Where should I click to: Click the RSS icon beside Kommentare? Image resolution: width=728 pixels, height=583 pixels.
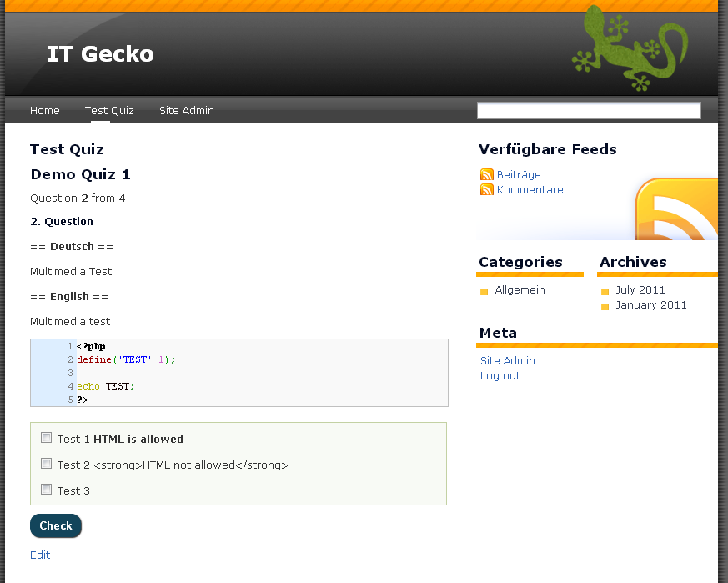[x=487, y=190]
